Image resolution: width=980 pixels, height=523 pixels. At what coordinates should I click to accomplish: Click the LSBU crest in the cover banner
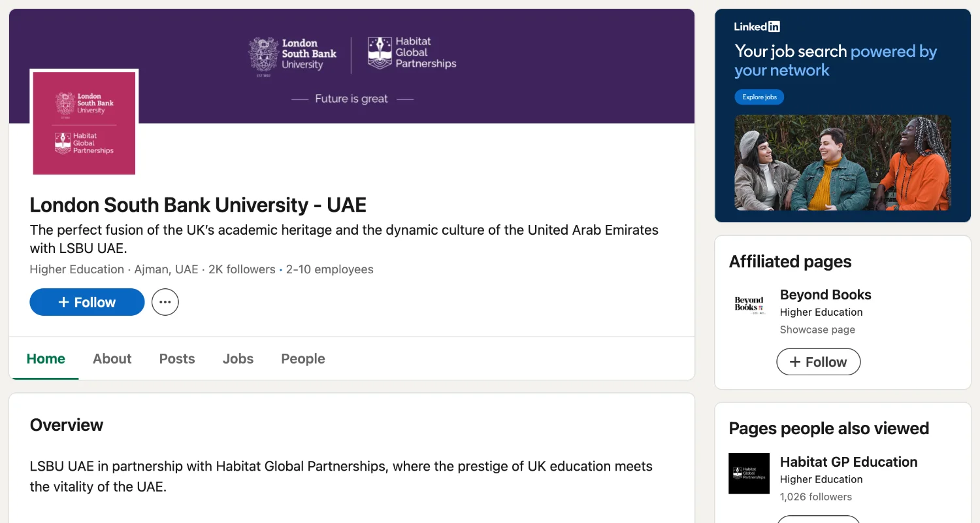click(263, 56)
